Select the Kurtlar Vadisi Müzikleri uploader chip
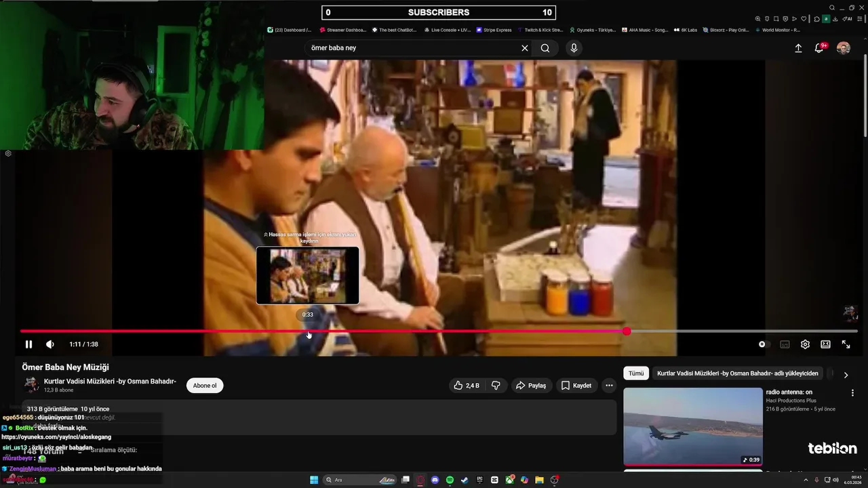 738,373
